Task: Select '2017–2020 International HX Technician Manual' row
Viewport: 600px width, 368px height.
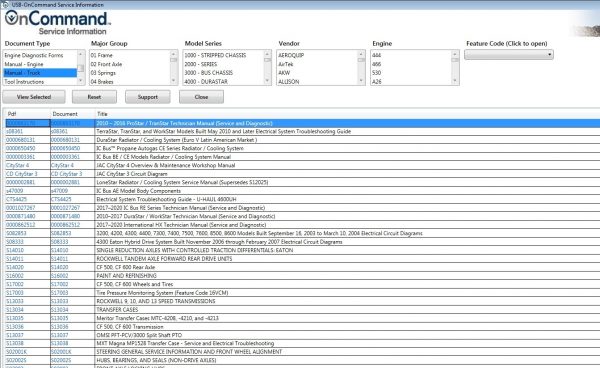Action: [303, 225]
